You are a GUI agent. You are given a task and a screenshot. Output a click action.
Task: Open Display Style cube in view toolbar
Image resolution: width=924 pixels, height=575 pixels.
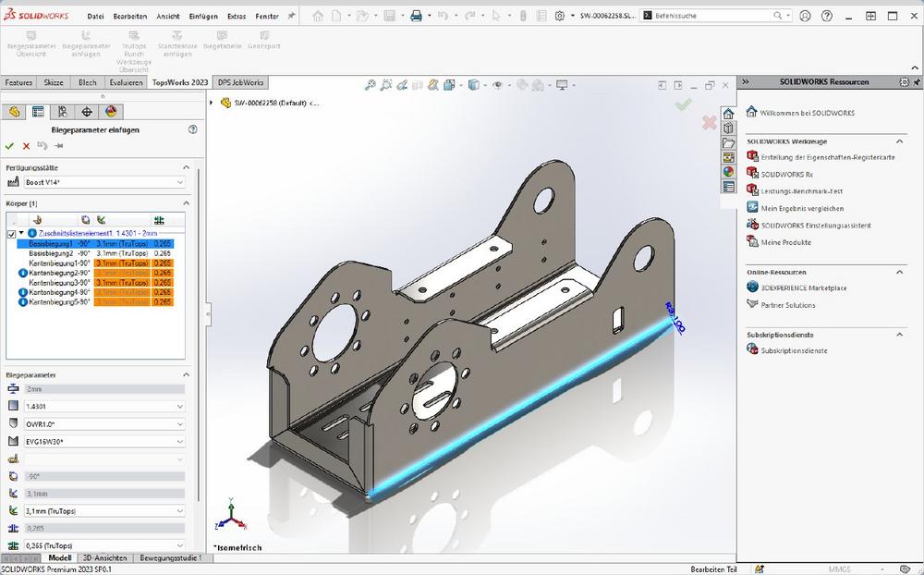(473, 86)
